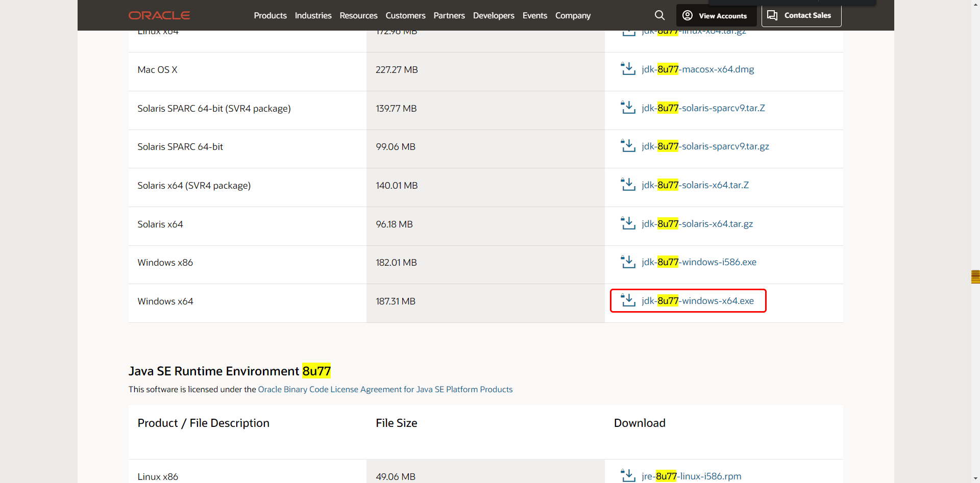This screenshot has width=980, height=483.
Task: Open the Developers menu
Action: tap(494, 15)
